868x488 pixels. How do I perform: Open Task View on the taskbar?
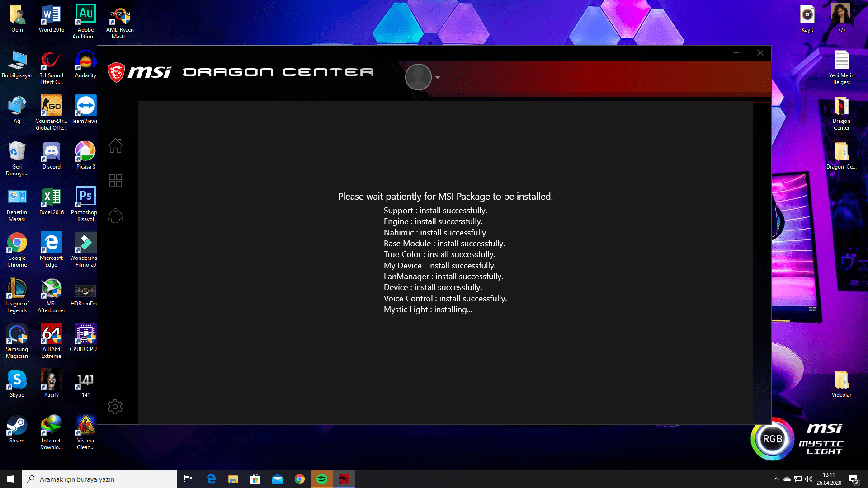[188, 479]
